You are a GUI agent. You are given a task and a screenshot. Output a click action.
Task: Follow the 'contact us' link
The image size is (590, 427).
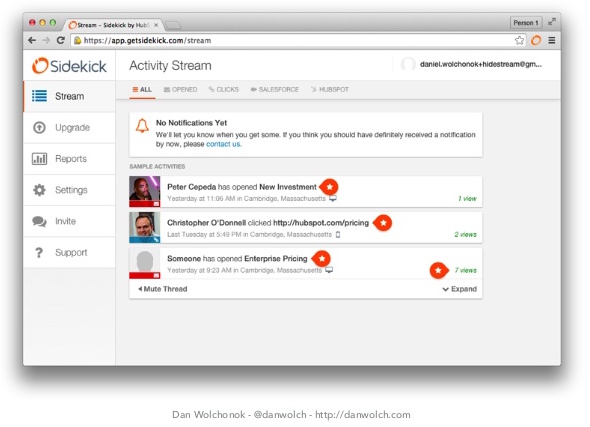tap(223, 144)
